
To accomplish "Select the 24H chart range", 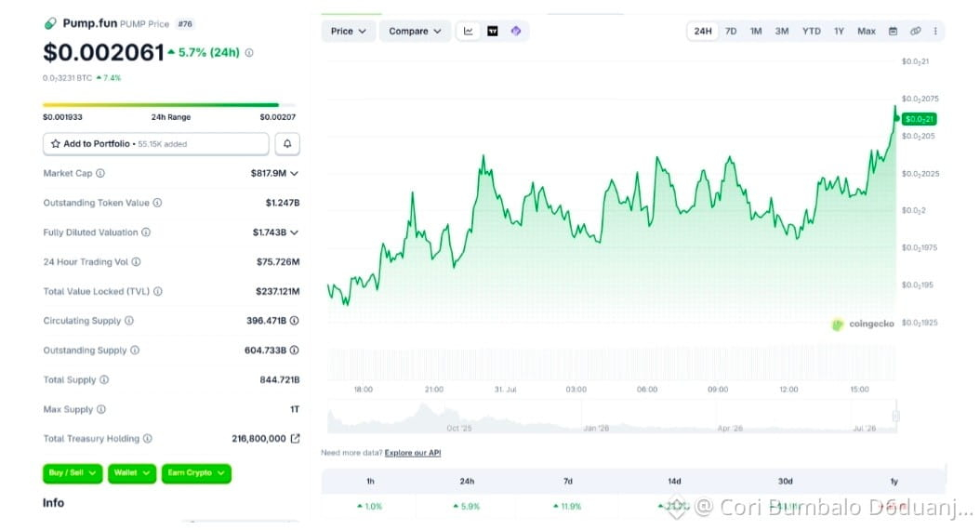I will point(703,32).
